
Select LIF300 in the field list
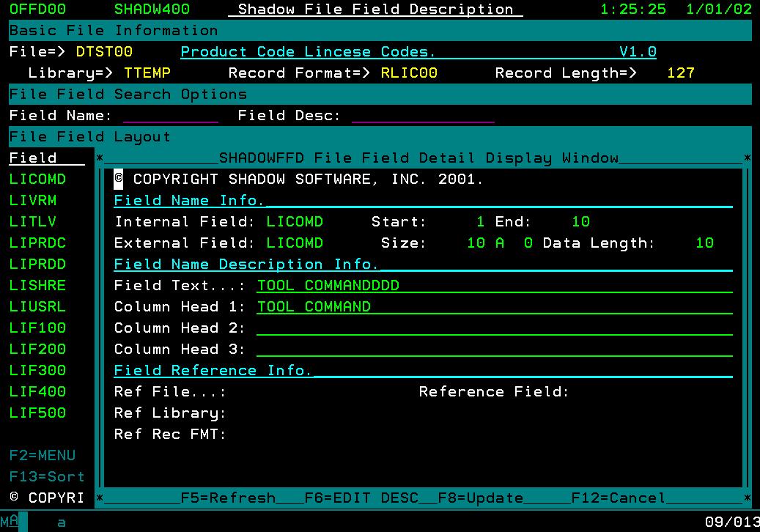coord(37,371)
